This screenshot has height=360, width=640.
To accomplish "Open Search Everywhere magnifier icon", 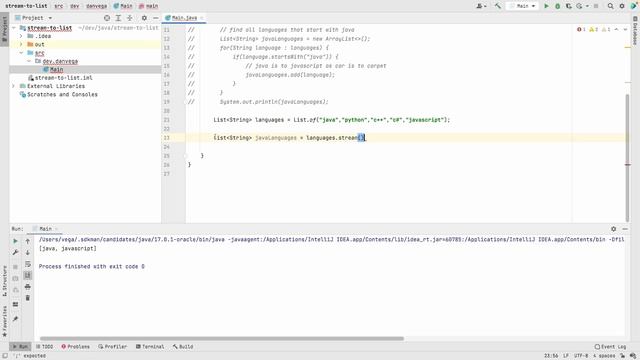I will (610, 6).
